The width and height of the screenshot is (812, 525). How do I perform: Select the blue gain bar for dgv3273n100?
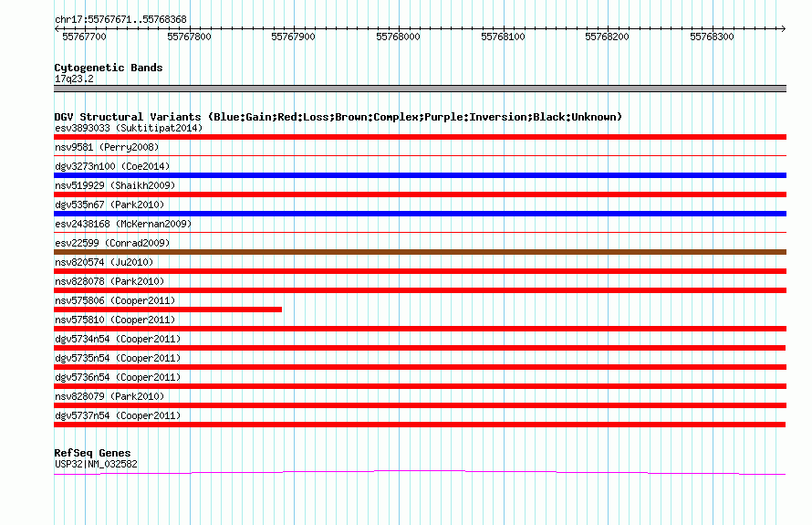pos(420,175)
